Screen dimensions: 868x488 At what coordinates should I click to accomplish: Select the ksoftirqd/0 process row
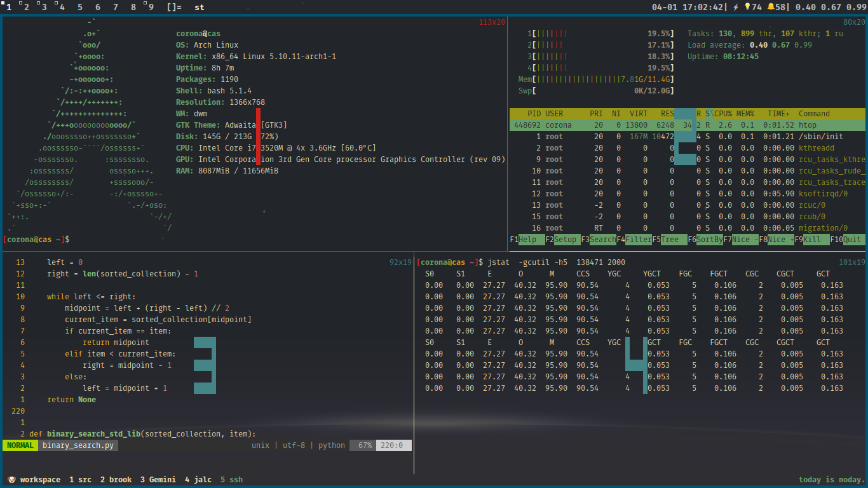tap(688, 194)
